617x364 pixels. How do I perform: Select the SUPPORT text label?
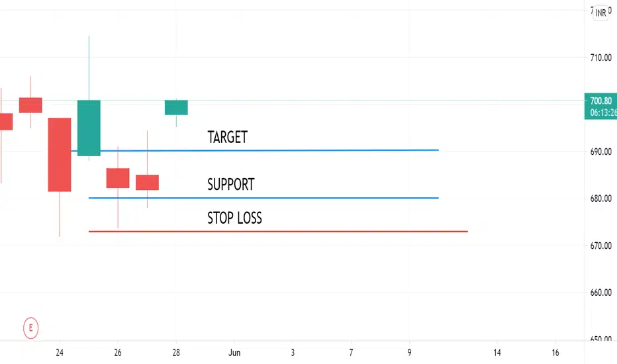[x=231, y=185]
